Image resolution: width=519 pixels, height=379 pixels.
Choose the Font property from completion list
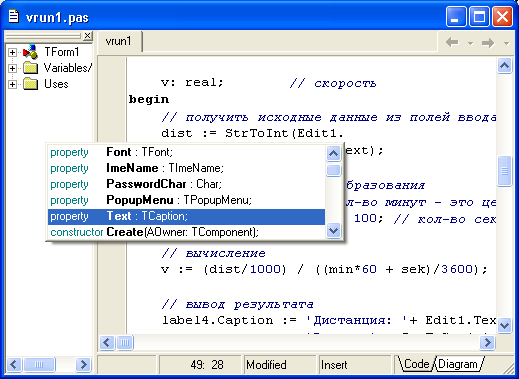point(186,152)
